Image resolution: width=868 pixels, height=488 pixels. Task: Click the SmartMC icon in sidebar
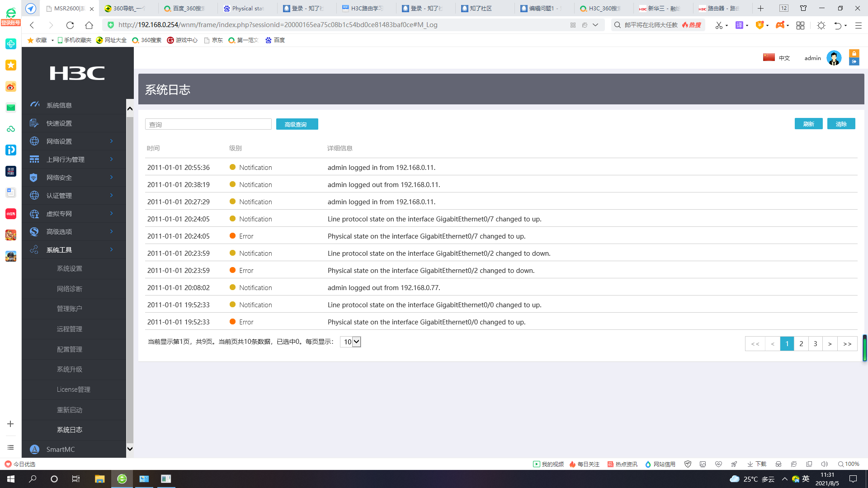click(x=34, y=449)
